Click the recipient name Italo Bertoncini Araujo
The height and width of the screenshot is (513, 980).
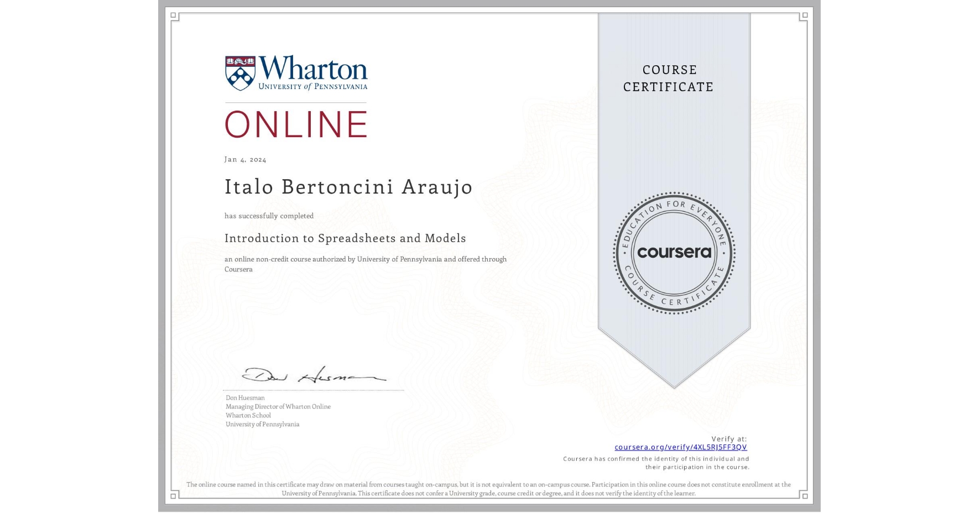pyautogui.click(x=347, y=187)
